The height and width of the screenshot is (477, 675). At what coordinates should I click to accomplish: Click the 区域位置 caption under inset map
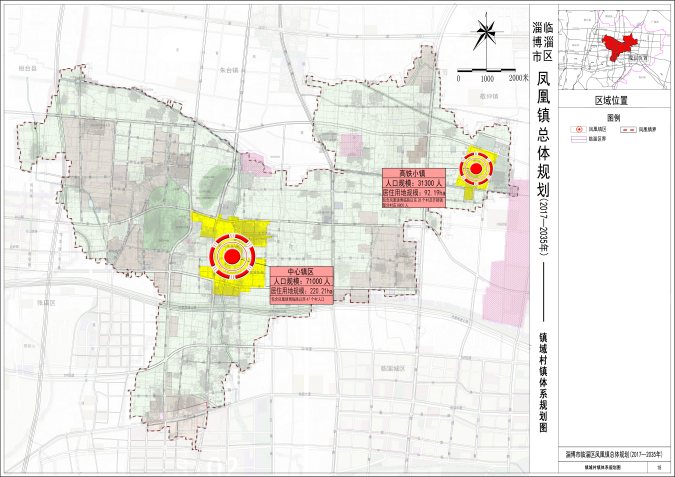tap(614, 102)
